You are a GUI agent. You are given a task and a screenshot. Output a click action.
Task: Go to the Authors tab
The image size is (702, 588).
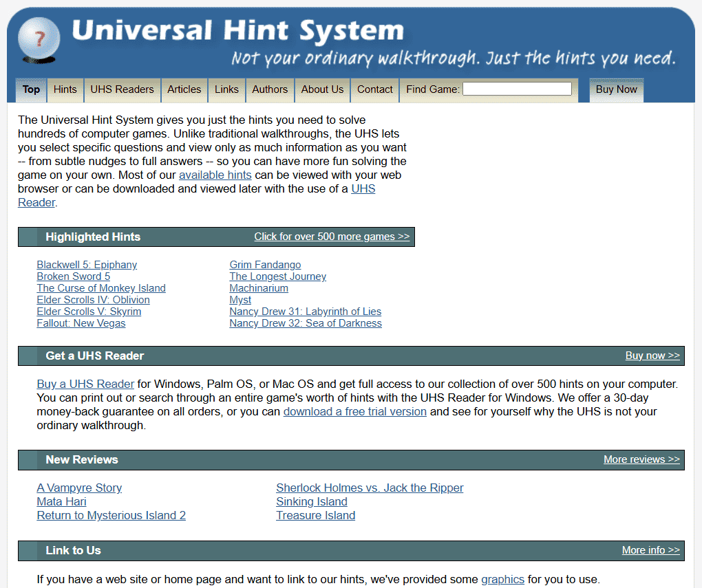coord(270,89)
